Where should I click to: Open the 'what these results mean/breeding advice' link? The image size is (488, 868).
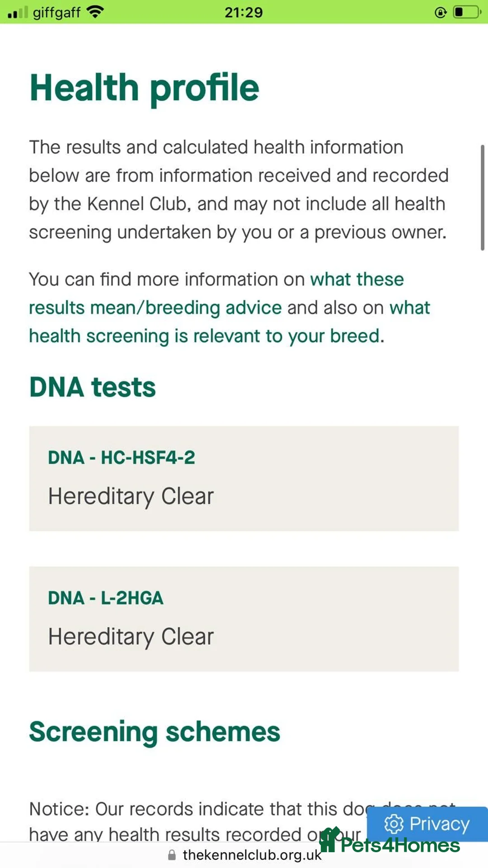click(x=155, y=307)
